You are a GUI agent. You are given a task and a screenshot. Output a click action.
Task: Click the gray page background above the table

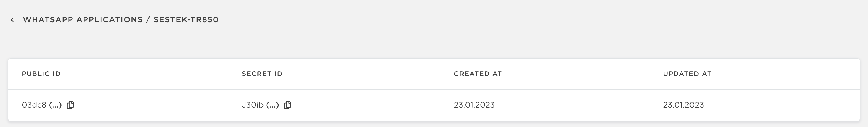(434, 52)
